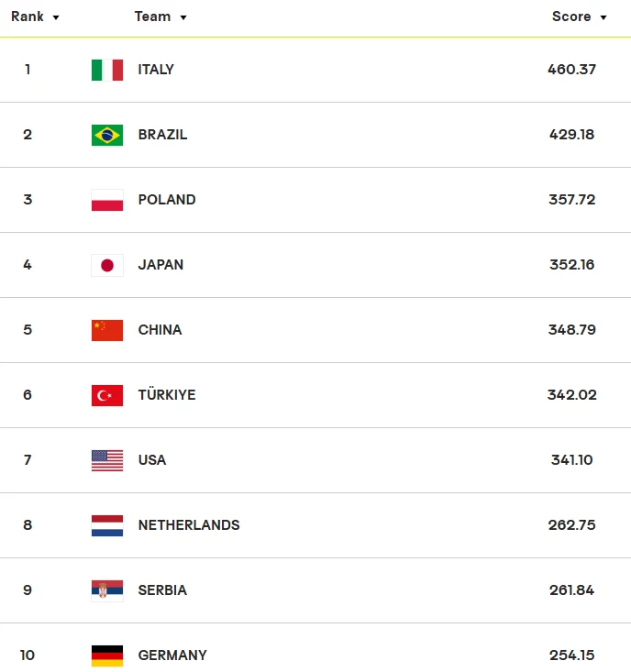Select the GERMANY team name

point(172,655)
